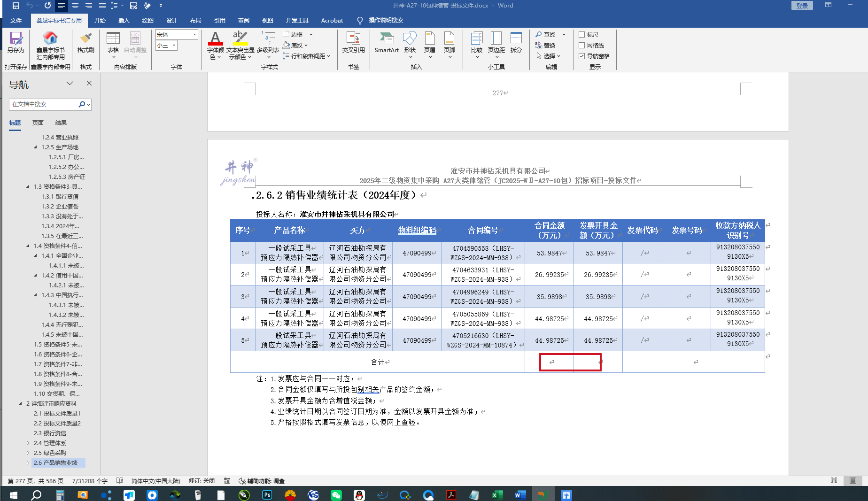Go to heading 2.1 投标文件质量1
The height and width of the screenshot is (501, 868).
click(x=57, y=414)
